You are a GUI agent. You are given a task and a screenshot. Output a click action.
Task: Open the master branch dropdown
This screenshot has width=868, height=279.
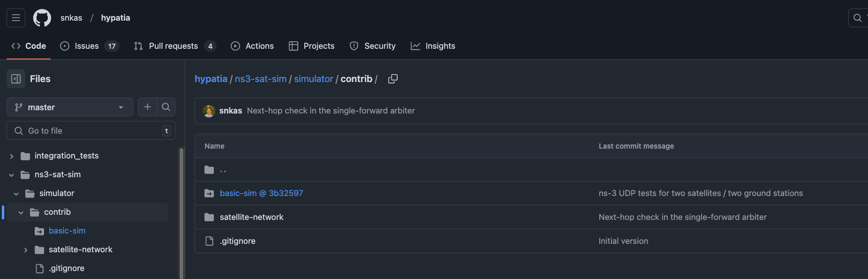70,107
